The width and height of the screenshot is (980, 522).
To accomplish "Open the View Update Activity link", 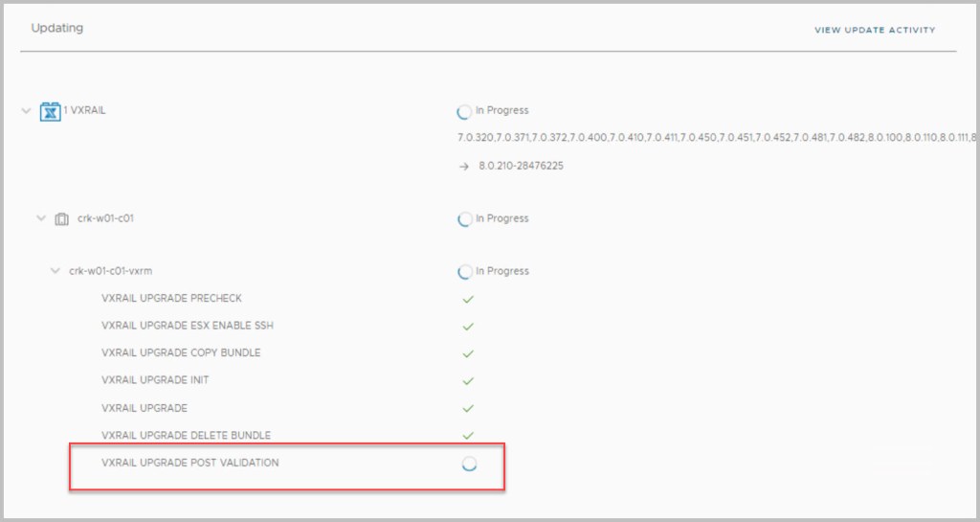I will click(x=875, y=30).
